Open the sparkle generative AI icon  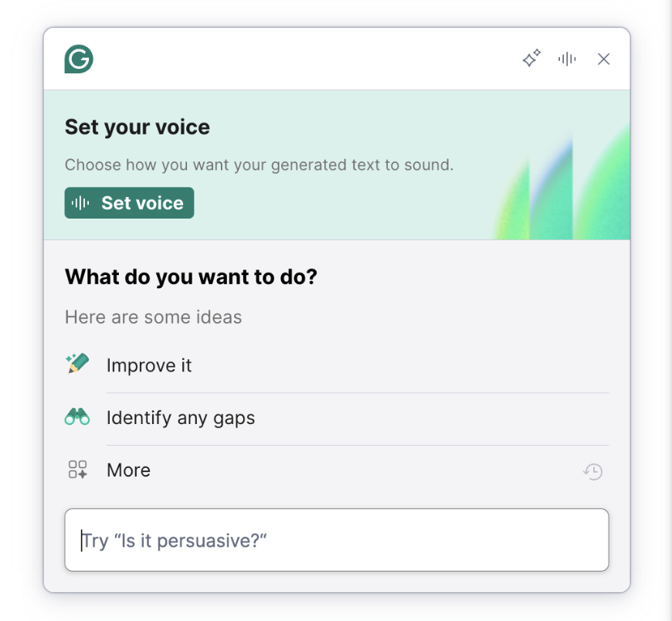point(531,59)
